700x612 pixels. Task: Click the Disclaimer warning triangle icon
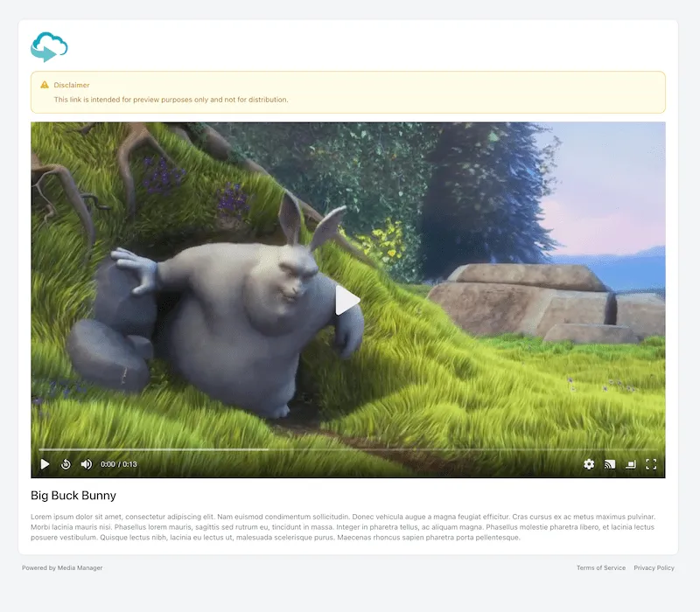45,85
